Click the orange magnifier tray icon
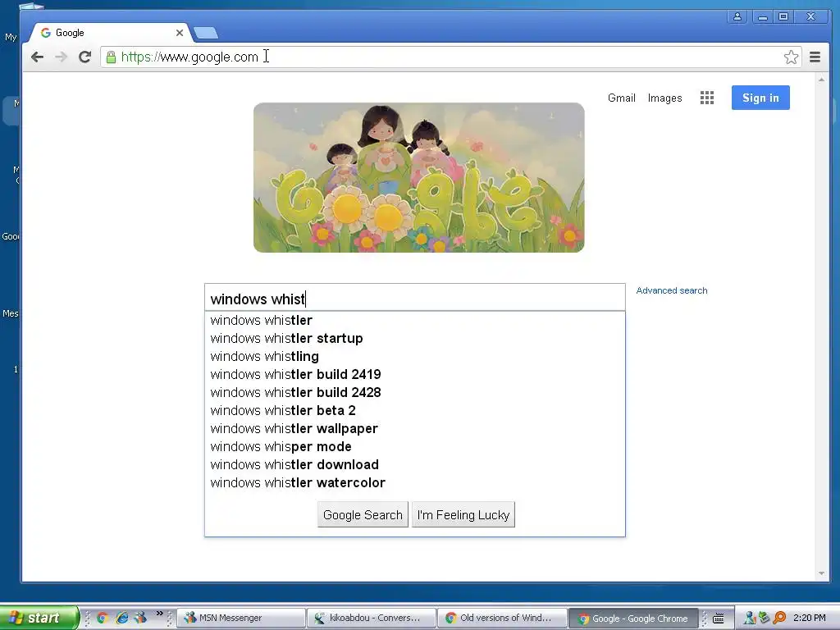This screenshot has height=630, width=840. (779, 619)
